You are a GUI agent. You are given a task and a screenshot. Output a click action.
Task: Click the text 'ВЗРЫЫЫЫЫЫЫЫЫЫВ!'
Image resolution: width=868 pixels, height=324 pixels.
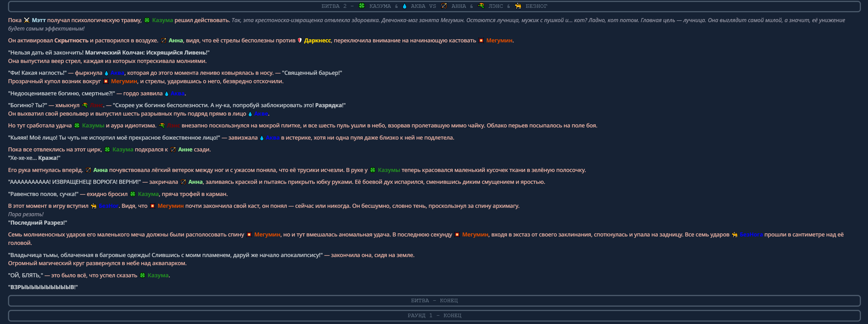tap(43, 287)
